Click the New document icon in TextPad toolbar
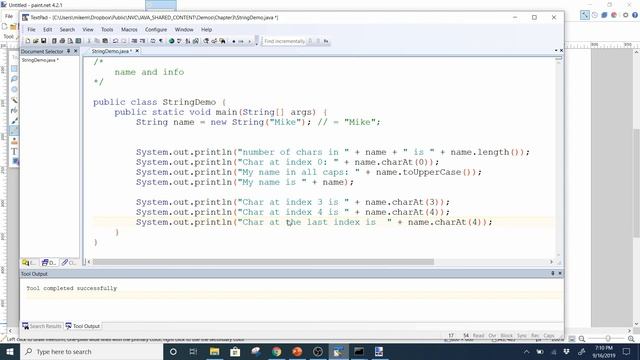Image resolution: width=640 pixels, height=360 pixels. pyautogui.click(x=28, y=41)
